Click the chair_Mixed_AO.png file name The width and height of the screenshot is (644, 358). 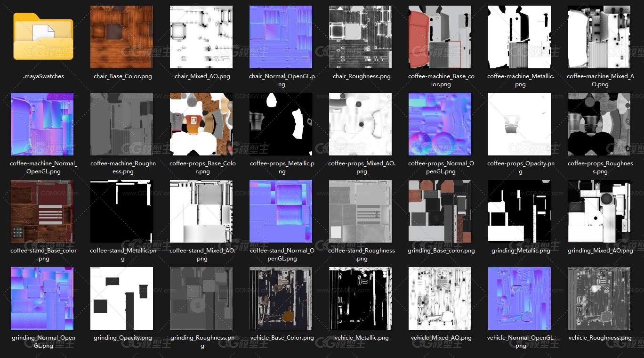click(202, 76)
